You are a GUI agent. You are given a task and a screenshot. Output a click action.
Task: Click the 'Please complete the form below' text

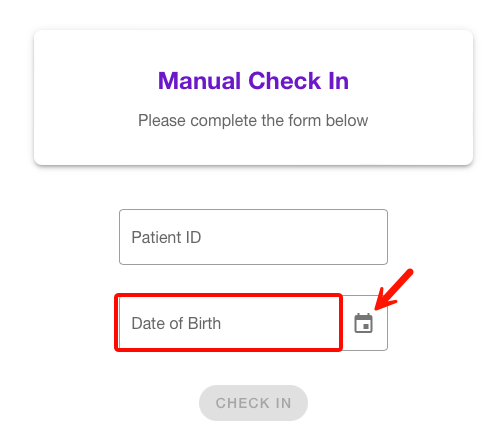click(253, 120)
